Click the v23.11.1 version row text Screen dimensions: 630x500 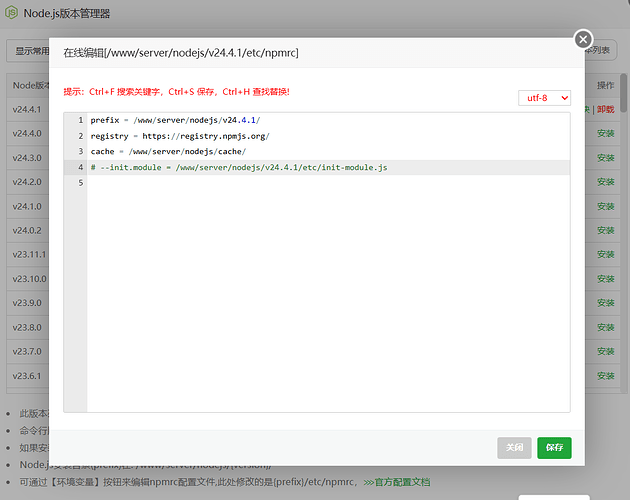coord(29,254)
